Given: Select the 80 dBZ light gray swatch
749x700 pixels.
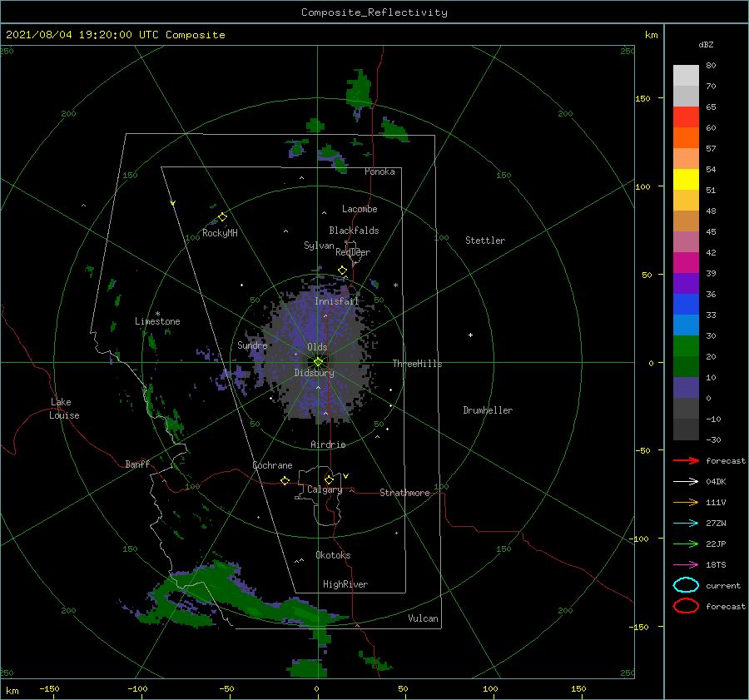Looking at the screenshot, I should pos(686,76).
